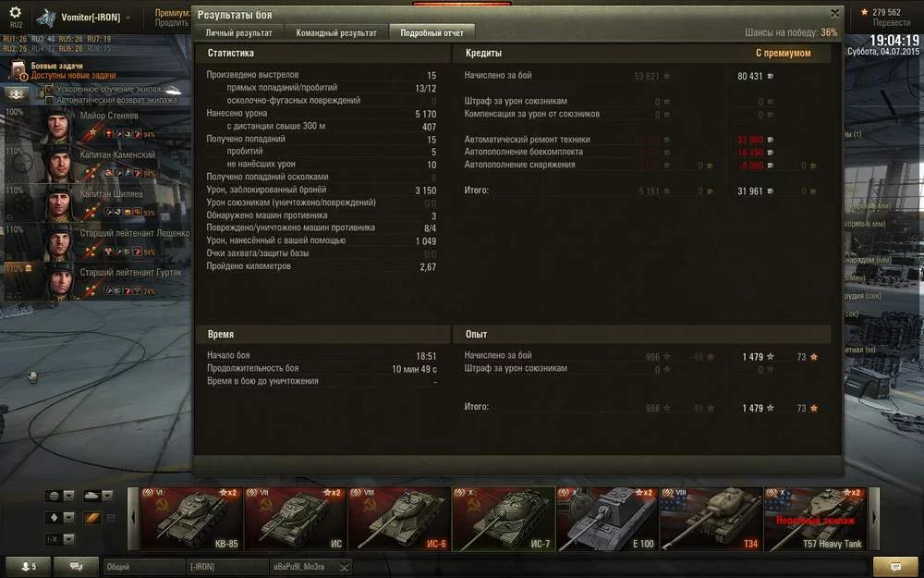The image size is (924, 578).
Task: Switch to Командный результат tab
Action: point(336,33)
